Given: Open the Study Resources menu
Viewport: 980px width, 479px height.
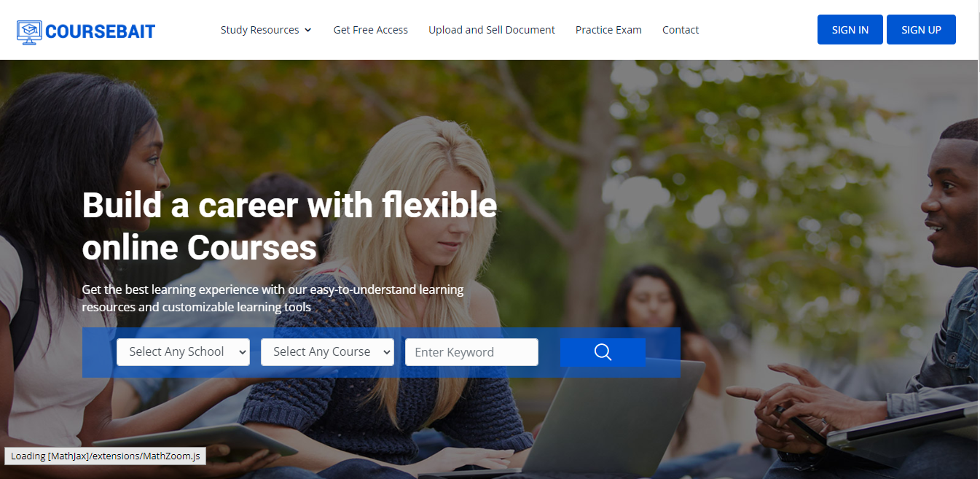Looking at the screenshot, I should click(x=266, y=30).
